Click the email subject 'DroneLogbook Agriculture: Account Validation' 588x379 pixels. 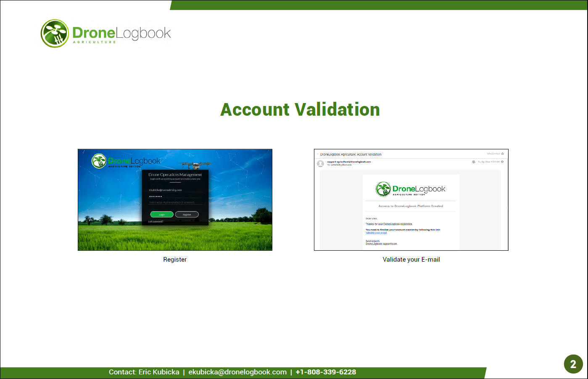[351, 154]
